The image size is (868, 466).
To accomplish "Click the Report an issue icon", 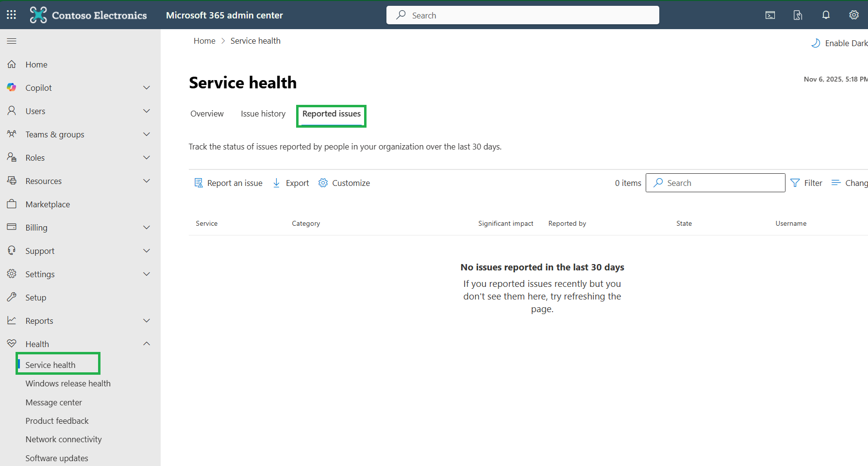I will pyautogui.click(x=199, y=183).
